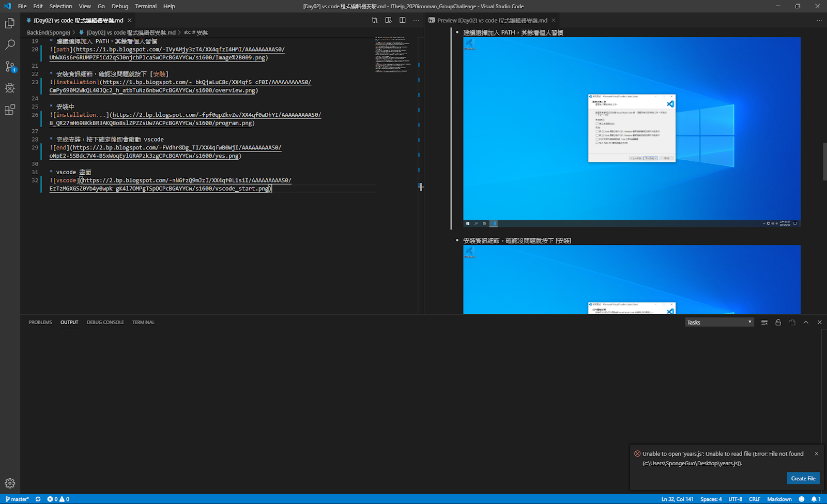
Task: Close the bottom panel
Action: click(819, 322)
